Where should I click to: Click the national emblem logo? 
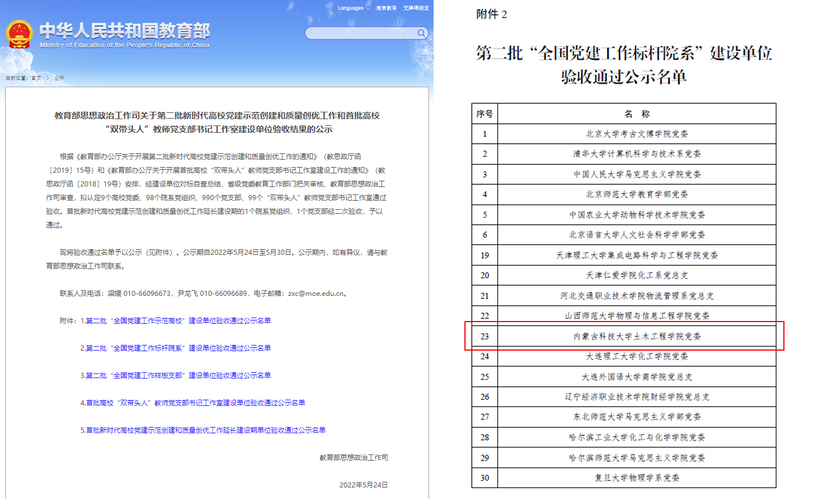(19, 35)
